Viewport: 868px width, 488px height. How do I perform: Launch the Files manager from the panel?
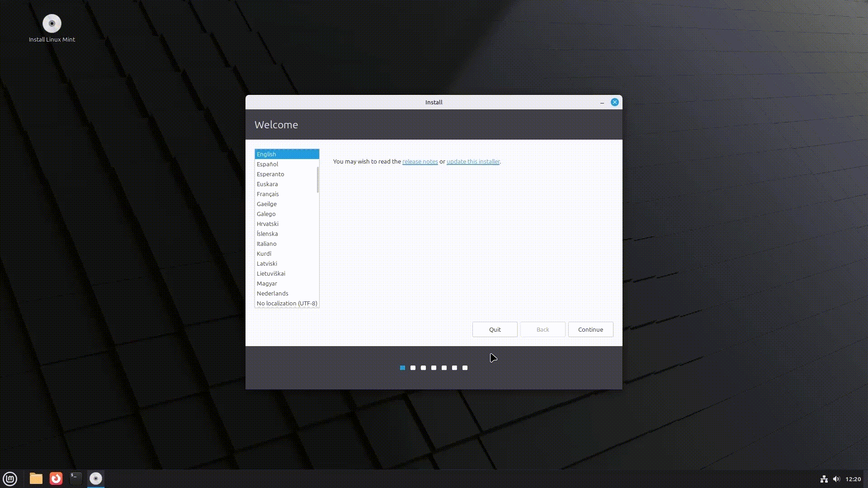point(36,479)
